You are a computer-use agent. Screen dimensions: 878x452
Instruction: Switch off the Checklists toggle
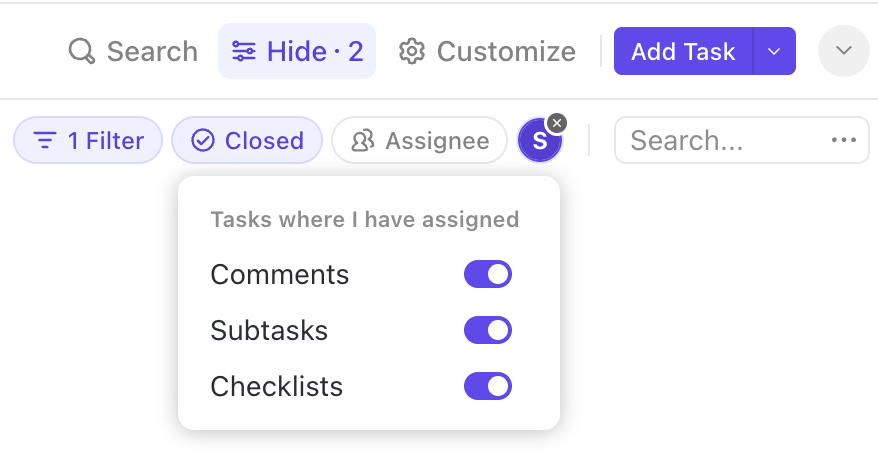click(488, 386)
